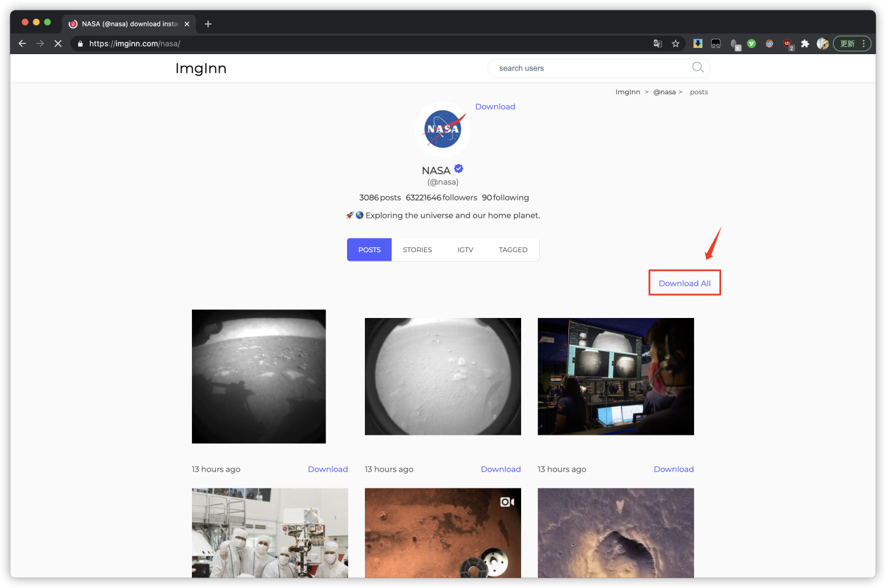Click the address bar URL
The height and width of the screenshot is (588, 886).
click(135, 44)
